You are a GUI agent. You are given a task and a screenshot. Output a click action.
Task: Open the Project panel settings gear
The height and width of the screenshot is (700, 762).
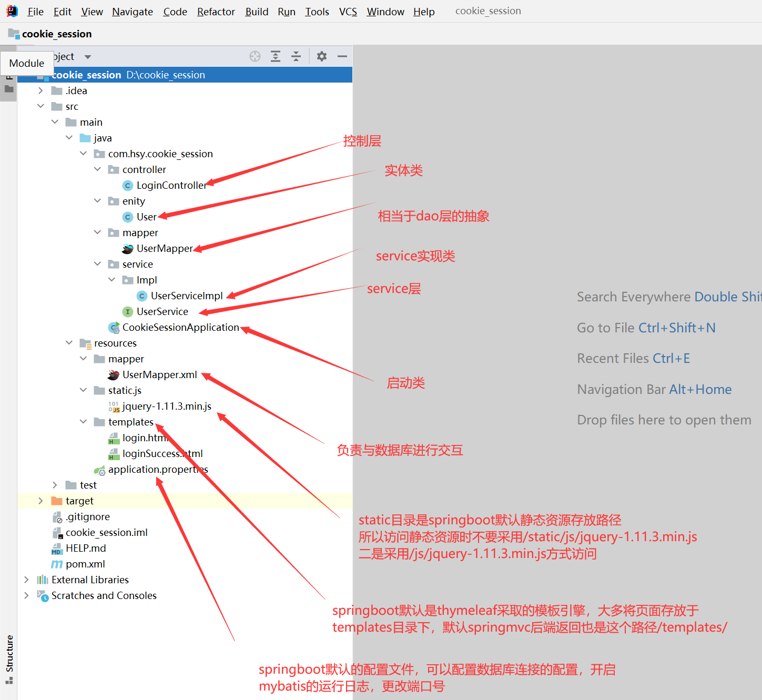(322, 56)
